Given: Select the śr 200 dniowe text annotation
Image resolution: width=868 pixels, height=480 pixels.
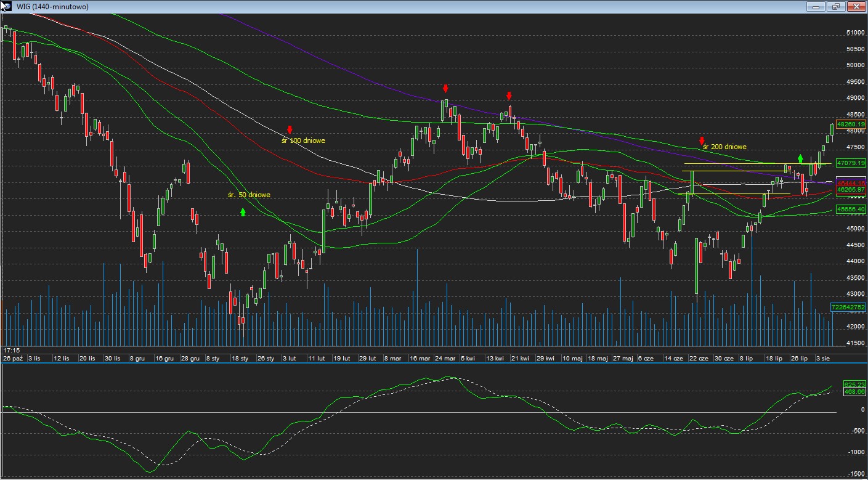Looking at the screenshot, I should 724,147.
